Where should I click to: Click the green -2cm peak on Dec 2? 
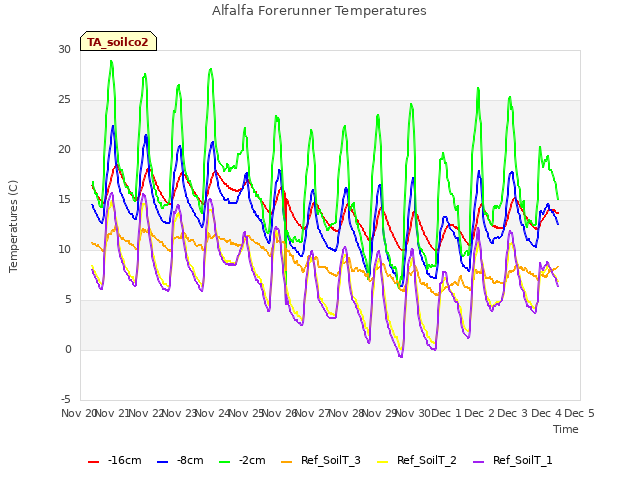[478, 88]
